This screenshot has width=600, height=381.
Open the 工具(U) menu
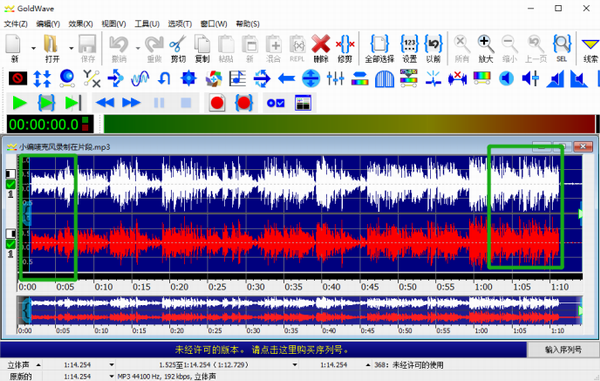pos(147,24)
